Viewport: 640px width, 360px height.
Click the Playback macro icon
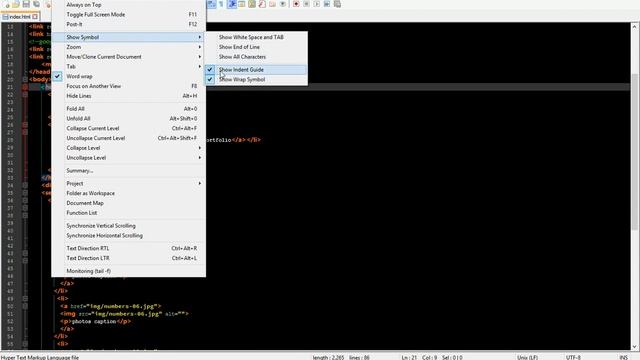[x=317, y=4]
